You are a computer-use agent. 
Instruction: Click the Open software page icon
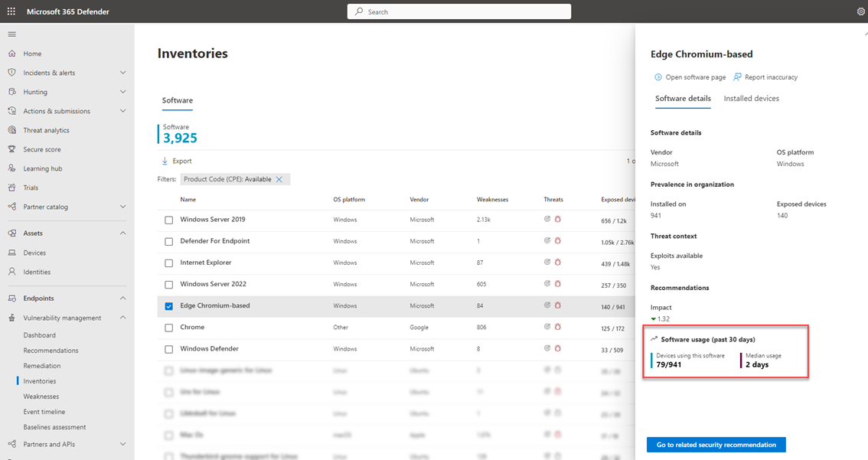(x=658, y=77)
